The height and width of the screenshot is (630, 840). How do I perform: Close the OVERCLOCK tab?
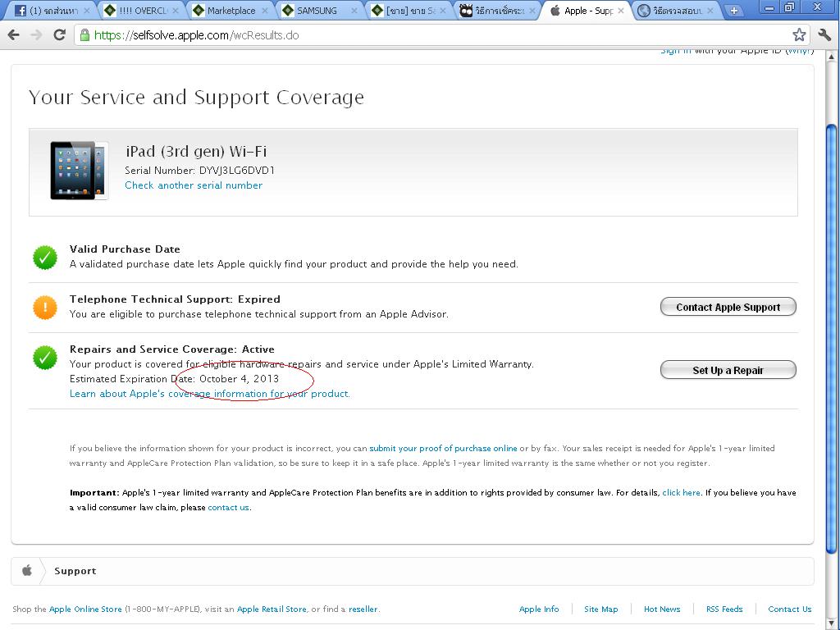(176, 11)
